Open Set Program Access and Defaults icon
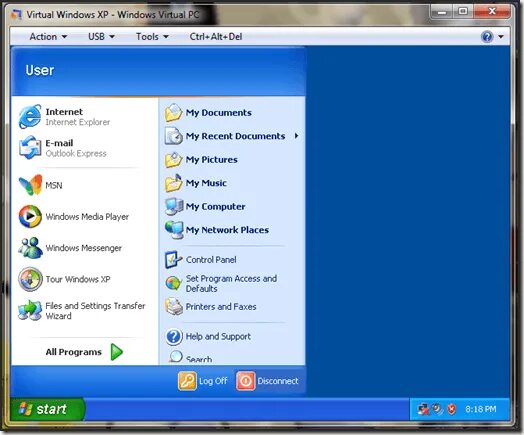This screenshot has width=524, height=435. pyautogui.click(x=173, y=283)
